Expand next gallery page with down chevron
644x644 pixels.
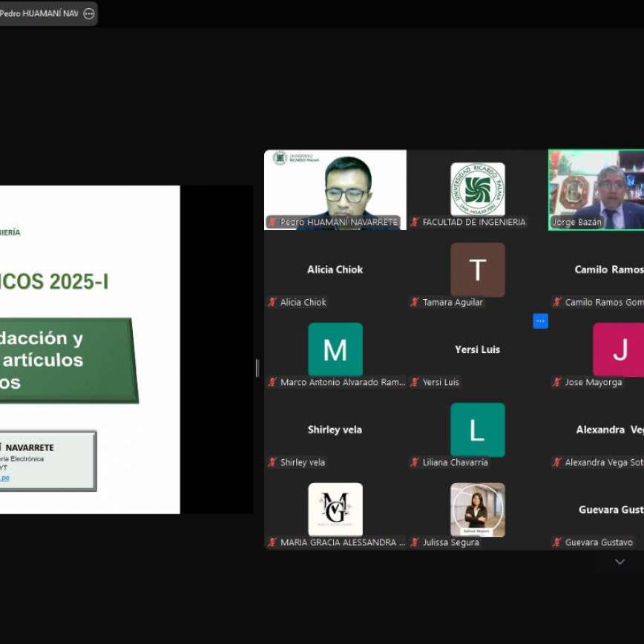(x=620, y=562)
